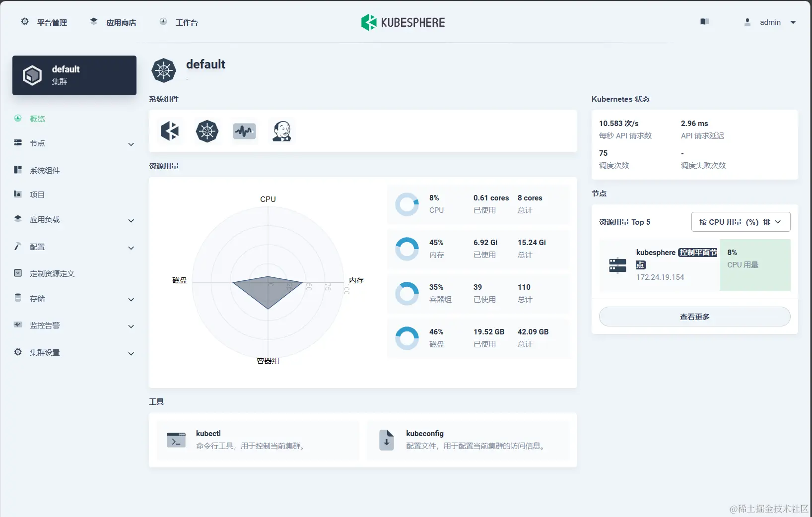
Task: Click the Kubernetes wheel icon beside default title
Action: 164,70
